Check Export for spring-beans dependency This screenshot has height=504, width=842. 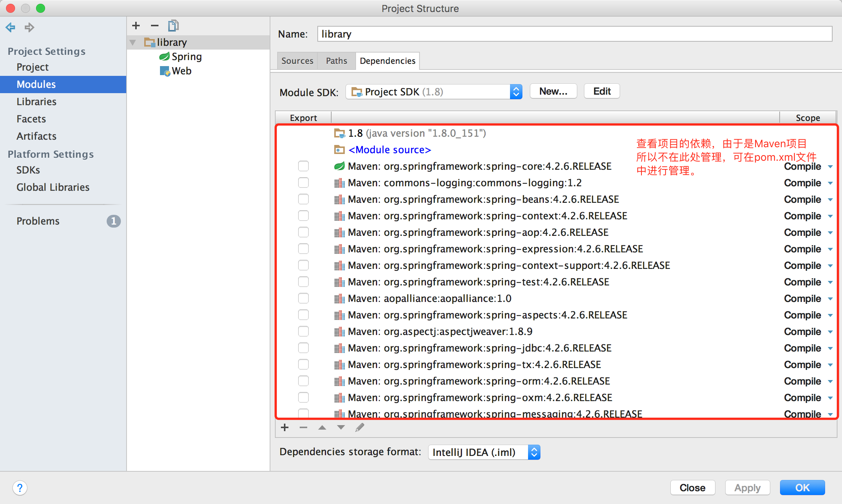pyautogui.click(x=303, y=199)
